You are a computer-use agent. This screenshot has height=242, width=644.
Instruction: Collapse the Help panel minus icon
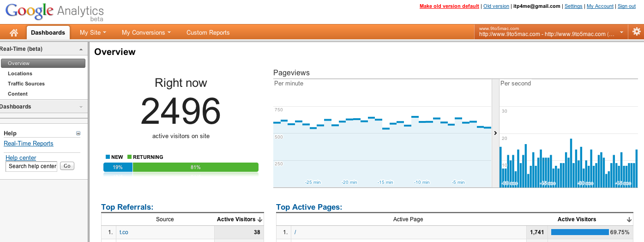pyautogui.click(x=78, y=133)
